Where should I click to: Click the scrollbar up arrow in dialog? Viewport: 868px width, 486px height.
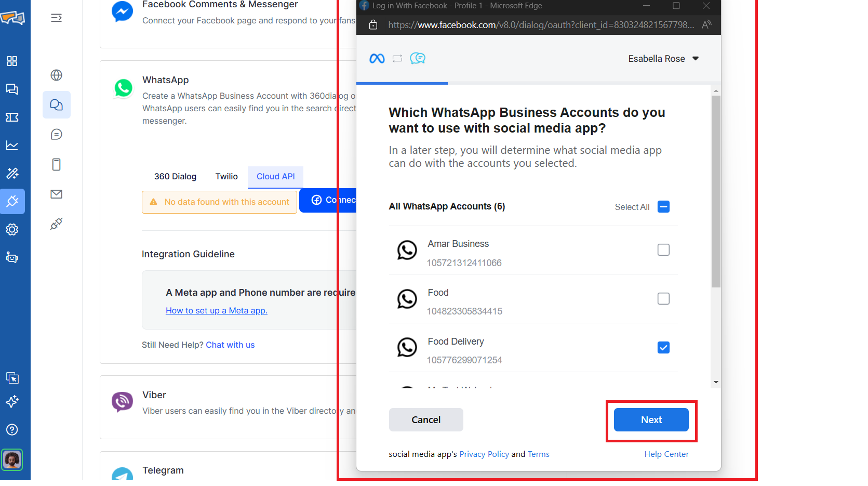click(x=716, y=90)
